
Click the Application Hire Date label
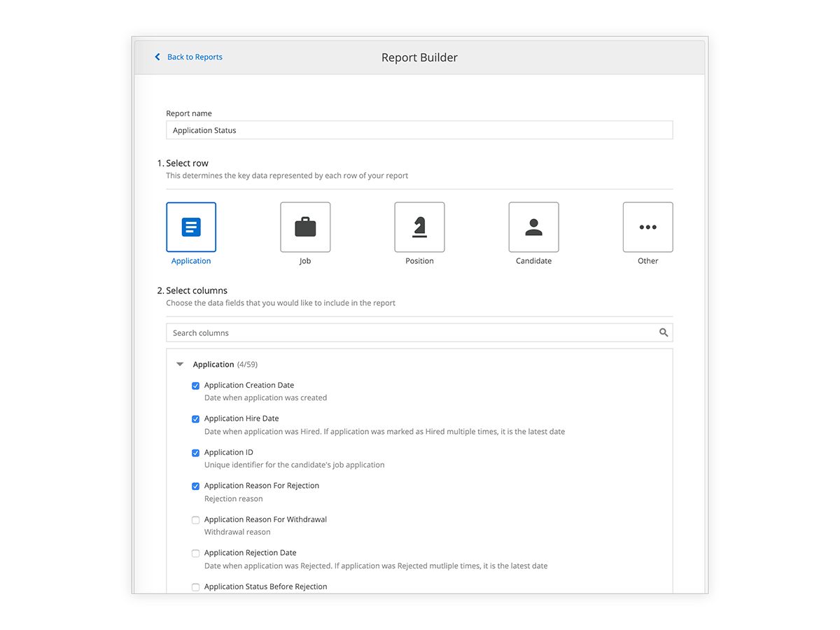(241, 419)
